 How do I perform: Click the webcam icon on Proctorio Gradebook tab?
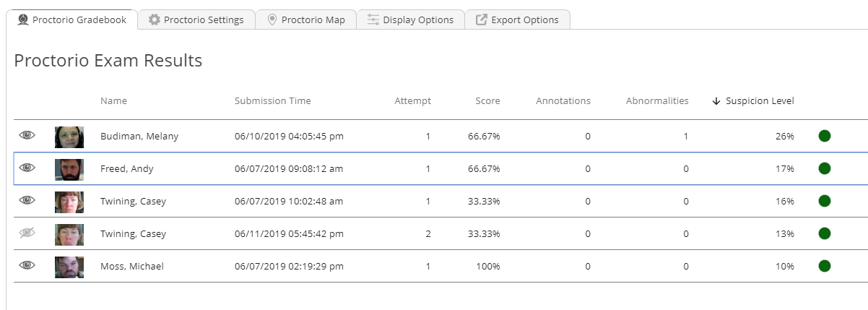coord(23,20)
